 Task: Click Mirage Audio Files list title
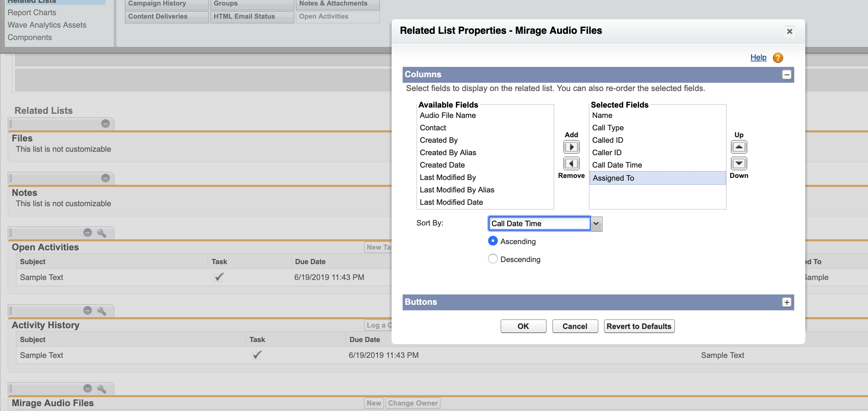(53, 403)
